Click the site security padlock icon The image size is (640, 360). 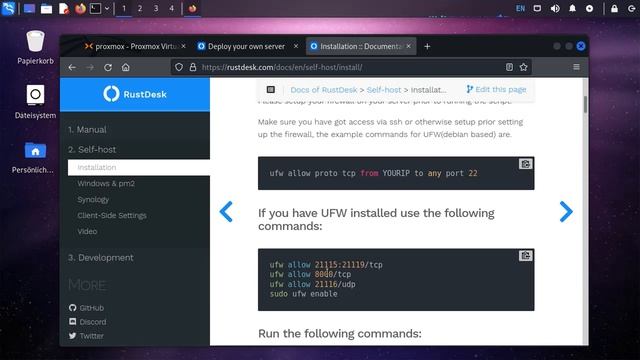tap(193, 67)
